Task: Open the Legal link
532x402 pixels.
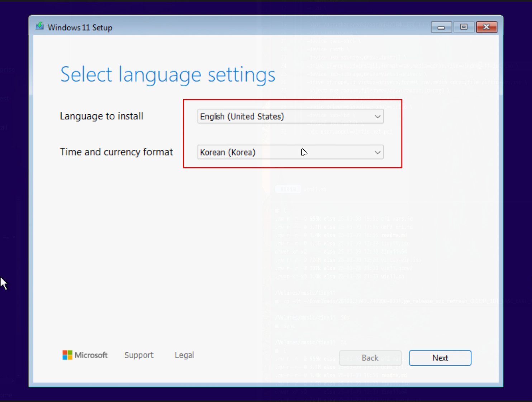Action: (x=184, y=355)
